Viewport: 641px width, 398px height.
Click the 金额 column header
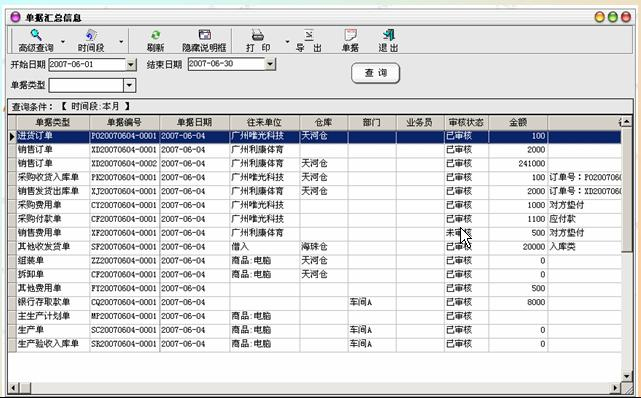click(x=518, y=122)
